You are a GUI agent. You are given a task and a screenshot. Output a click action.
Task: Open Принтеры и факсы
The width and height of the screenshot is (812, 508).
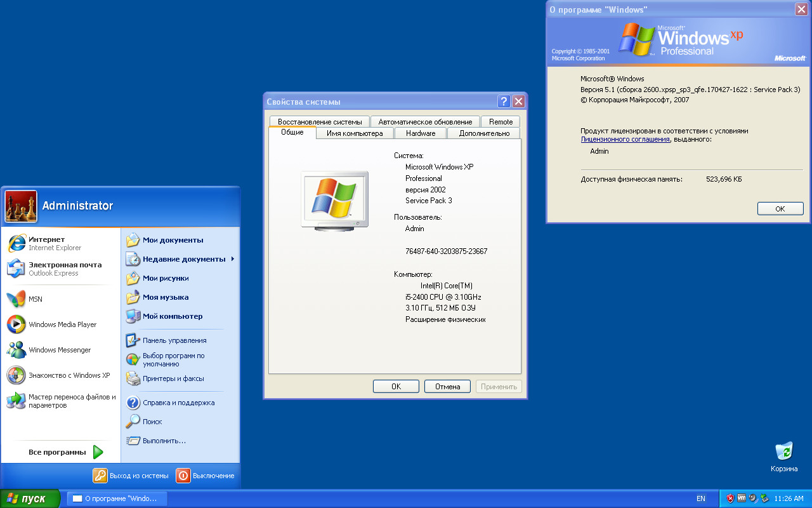pos(180,378)
